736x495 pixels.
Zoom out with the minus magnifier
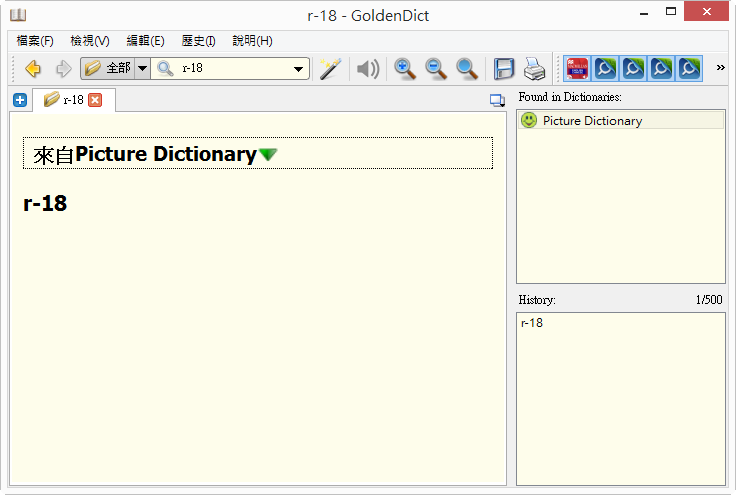tap(436, 69)
